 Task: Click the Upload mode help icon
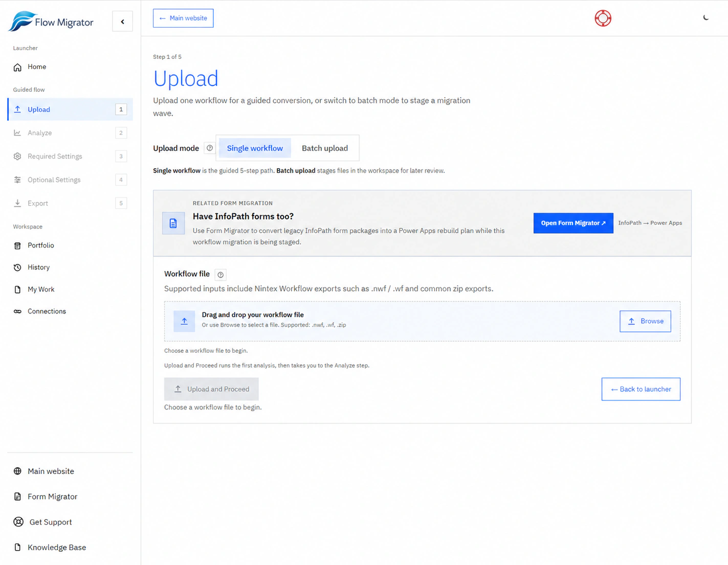(210, 148)
